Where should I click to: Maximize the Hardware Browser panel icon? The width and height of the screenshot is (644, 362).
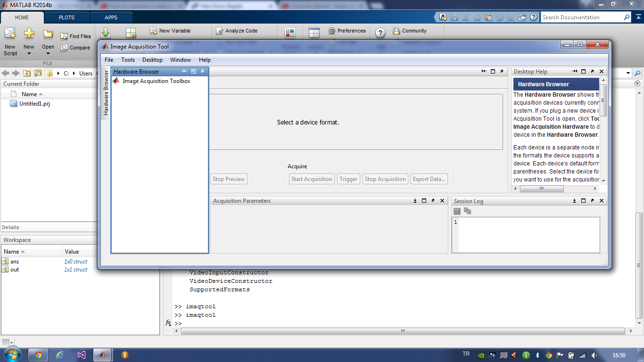tap(194, 71)
